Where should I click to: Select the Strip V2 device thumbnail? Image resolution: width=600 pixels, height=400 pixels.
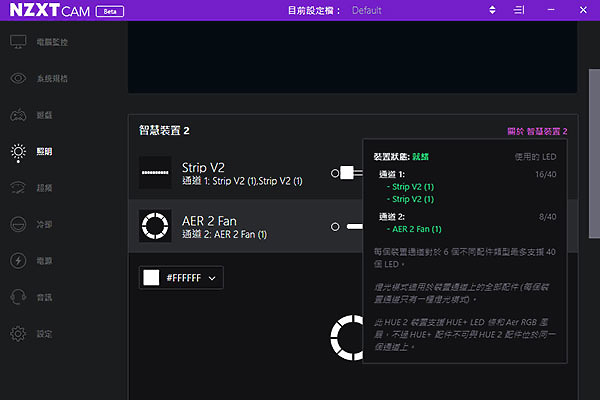(155, 173)
